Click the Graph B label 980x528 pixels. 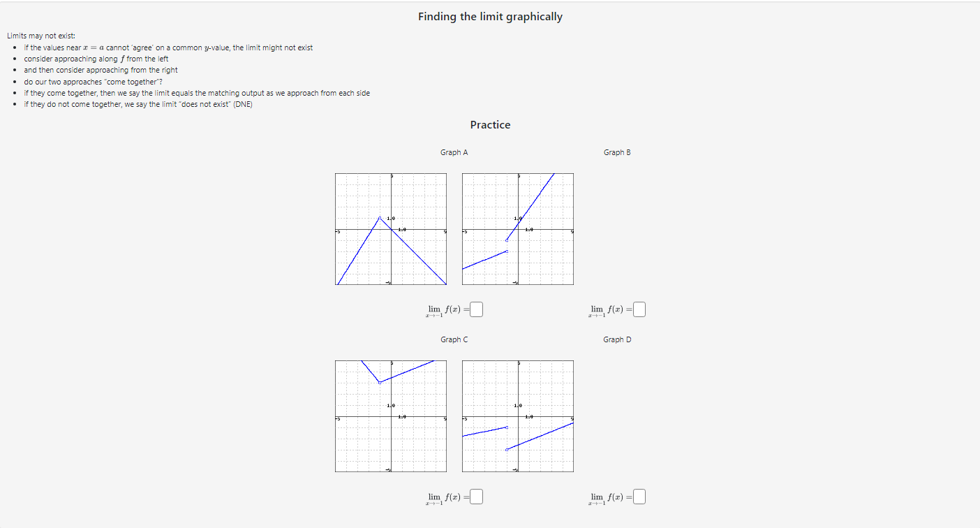[617, 152]
